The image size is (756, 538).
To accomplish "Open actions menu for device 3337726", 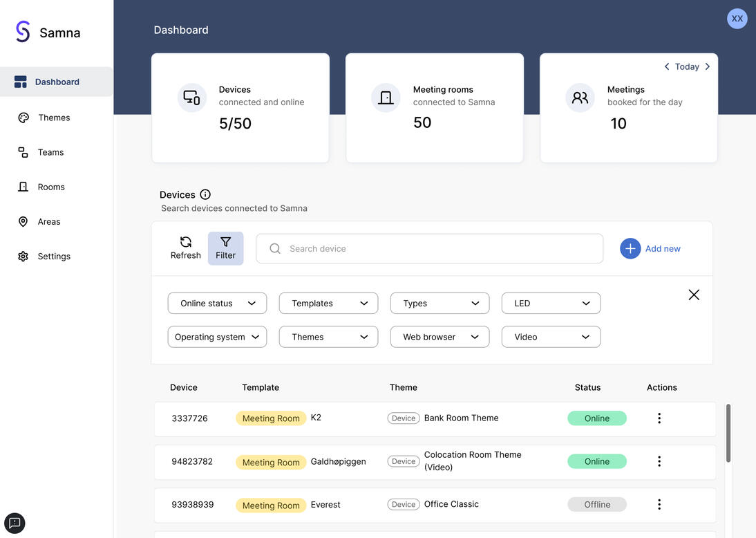I will coord(659,418).
